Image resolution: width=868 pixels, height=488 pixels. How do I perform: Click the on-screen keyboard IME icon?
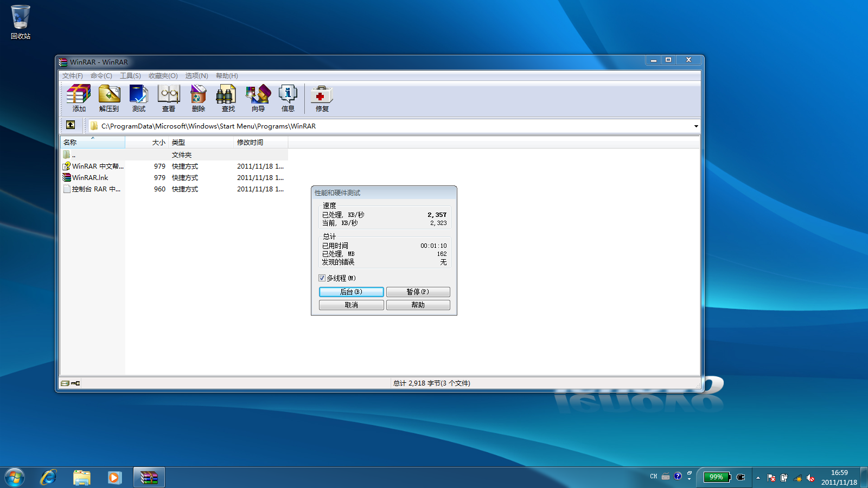(666, 477)
